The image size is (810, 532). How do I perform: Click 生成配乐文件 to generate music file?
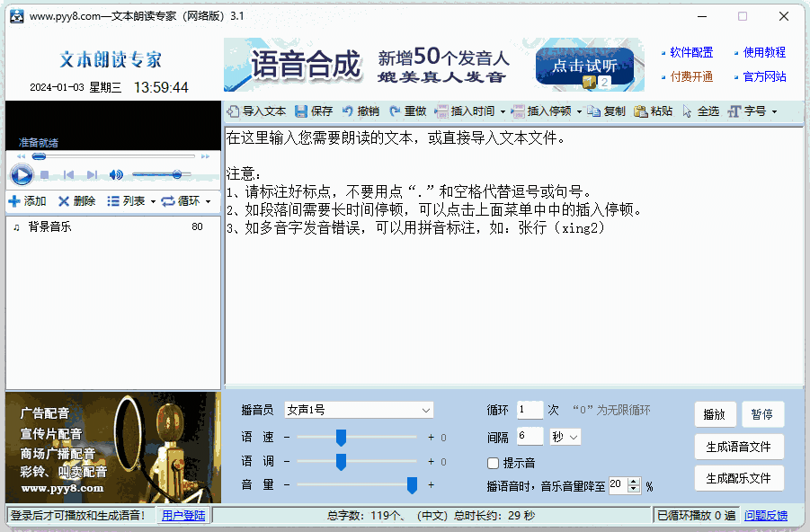click(x=739, y=478)
